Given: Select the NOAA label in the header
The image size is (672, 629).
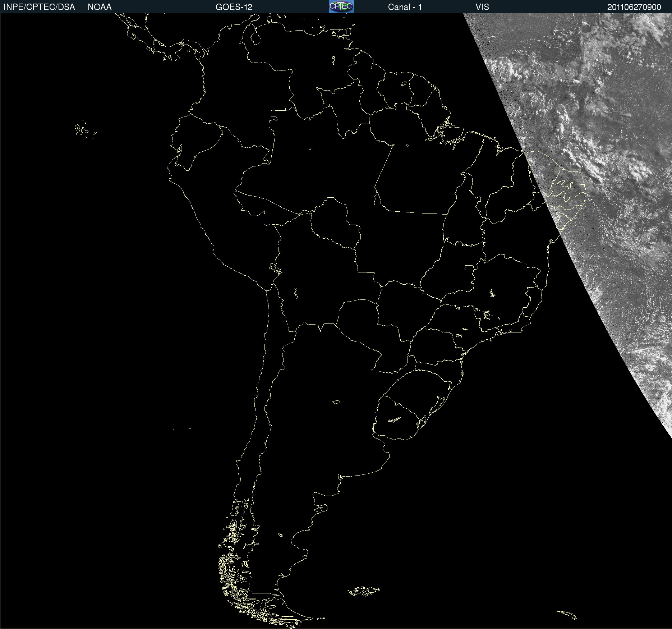Looking at the screenshot, I should click(x=100, y=7).
